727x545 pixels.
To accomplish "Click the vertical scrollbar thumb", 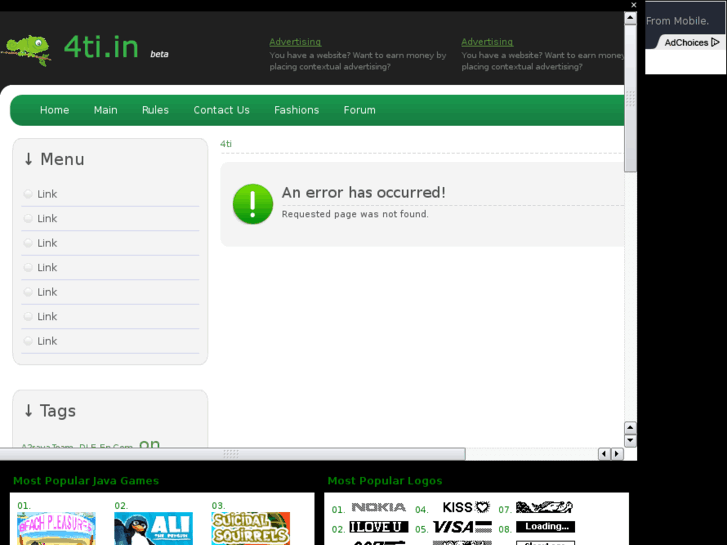I will coord(630,98).
